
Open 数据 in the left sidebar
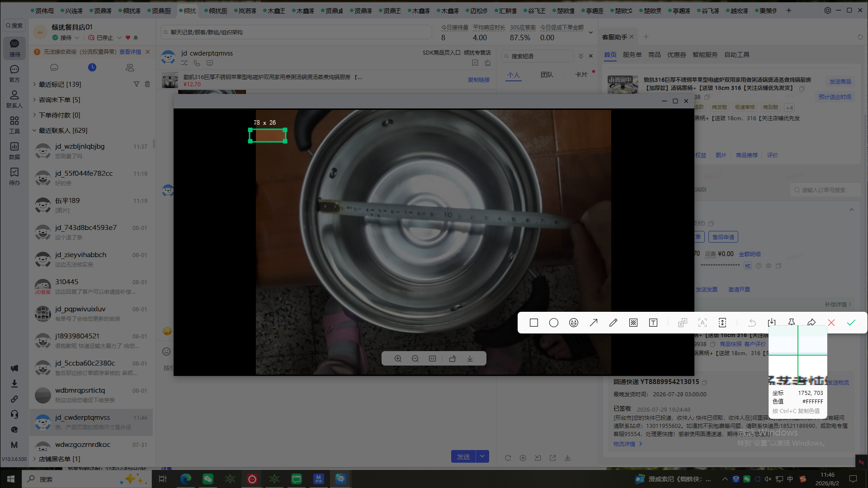click(14, 150)
